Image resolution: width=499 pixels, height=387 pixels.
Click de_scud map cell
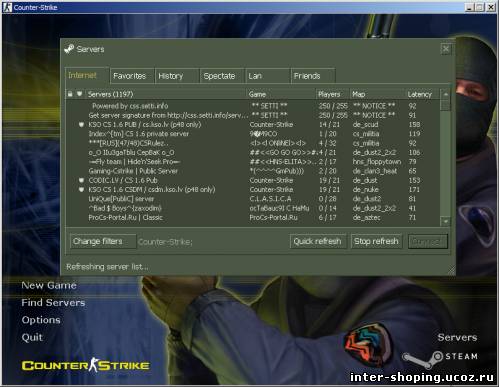point(366,125)
